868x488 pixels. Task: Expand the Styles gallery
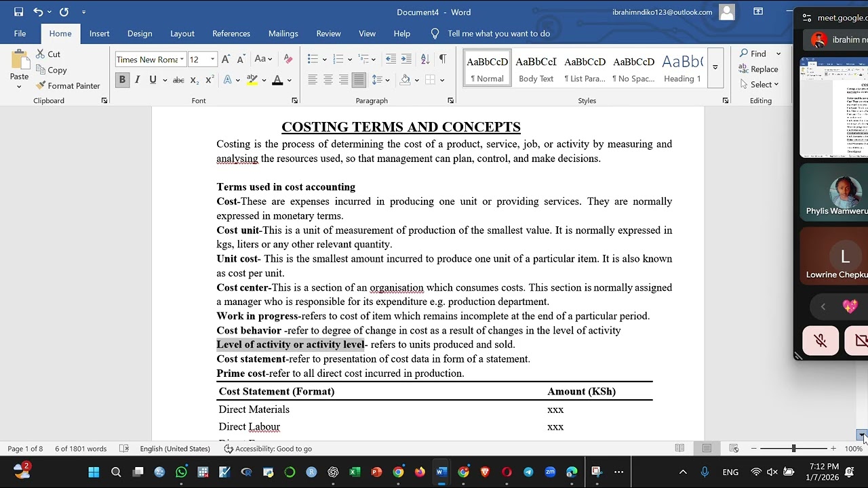(x=715, y=67)
